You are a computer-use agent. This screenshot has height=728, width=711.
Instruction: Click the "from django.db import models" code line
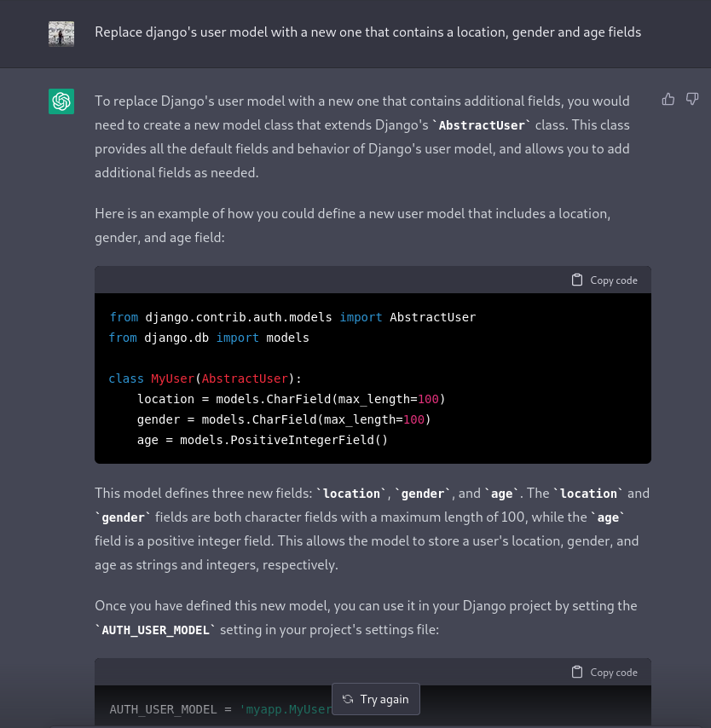tap(209, 338)
